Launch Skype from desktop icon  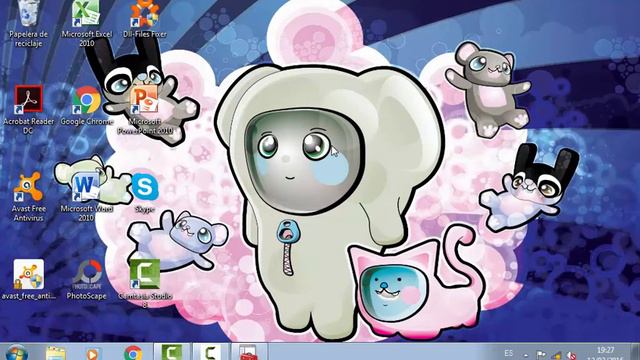point(145,193)
